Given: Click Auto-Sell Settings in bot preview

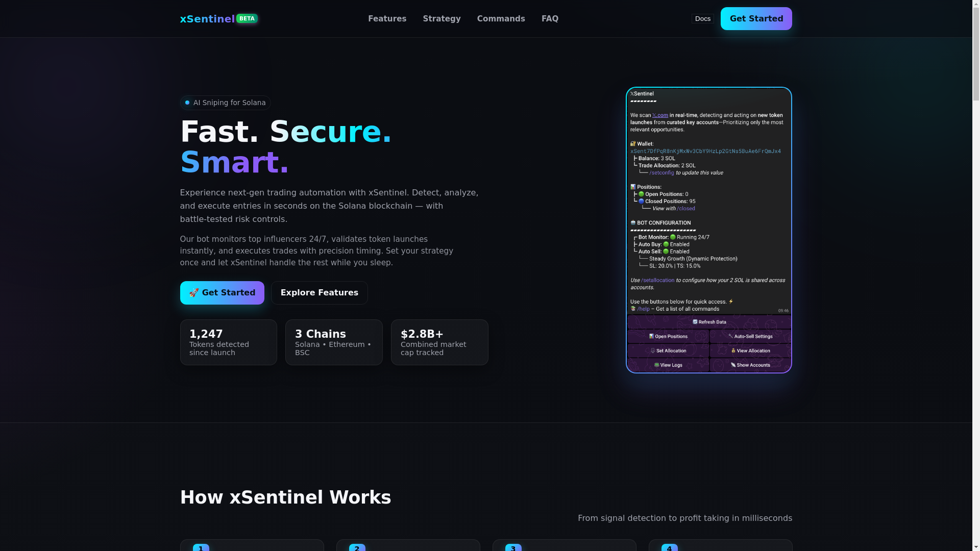Looking at the screenshot, I should click(750, 336).
